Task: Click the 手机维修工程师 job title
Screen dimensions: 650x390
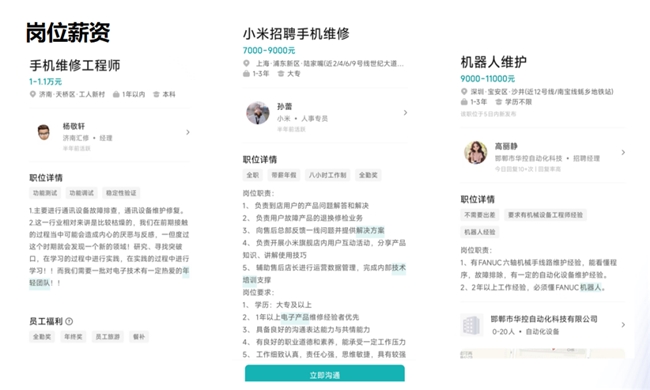Action: coord(75,65)
